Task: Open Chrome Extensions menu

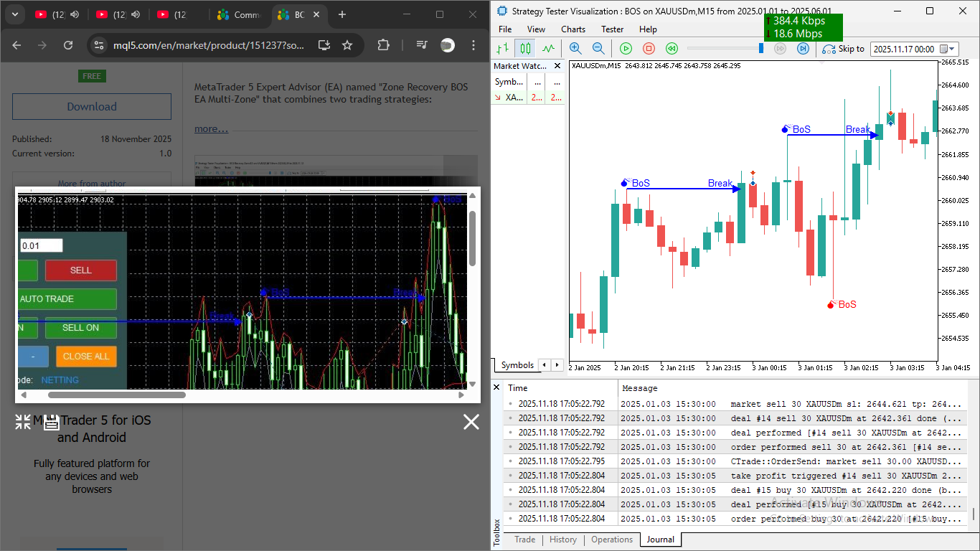Action: pyautogui.click(x=383, y=45)
